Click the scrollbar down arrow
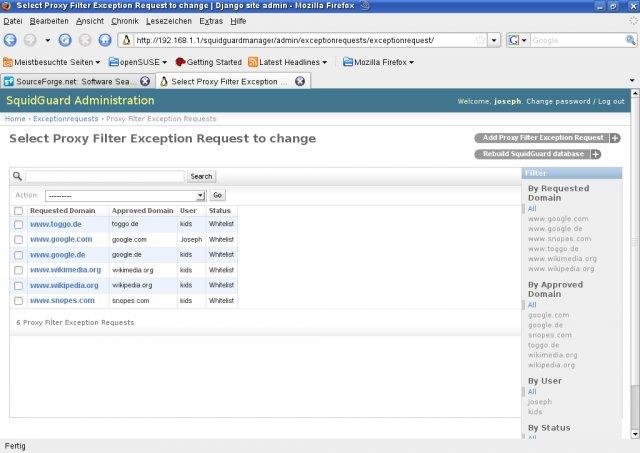 (x=635, y=434)
